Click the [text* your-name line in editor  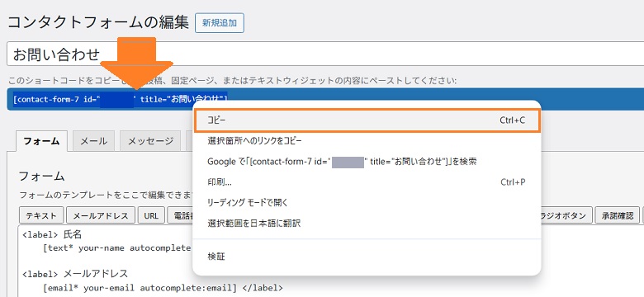click(116, 248)
